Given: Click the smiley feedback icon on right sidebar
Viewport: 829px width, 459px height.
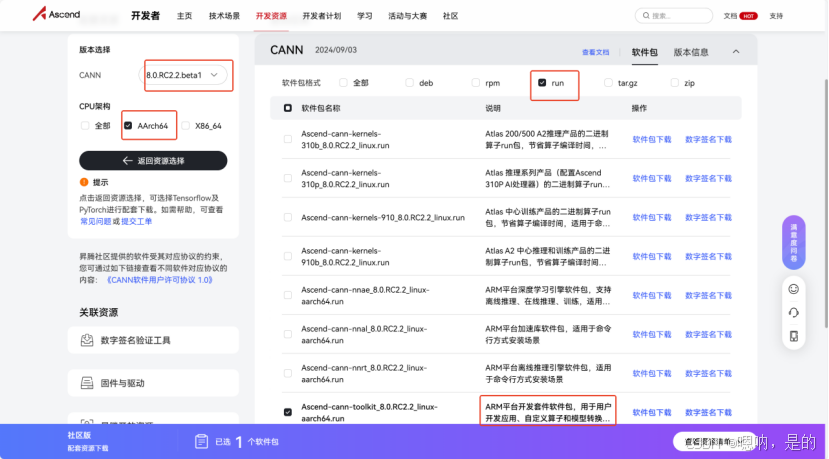Looking at the screenshot, I should [x=793, y=289].
